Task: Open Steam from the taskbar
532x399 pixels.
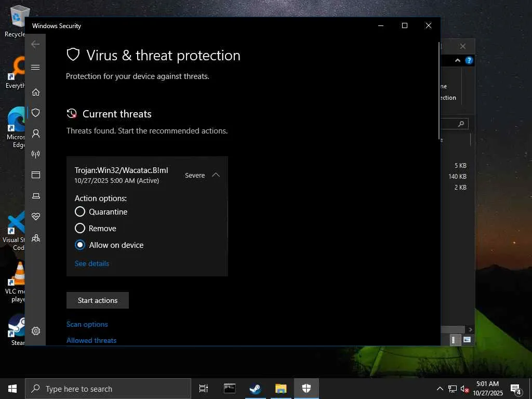Action: coord(256,389)
